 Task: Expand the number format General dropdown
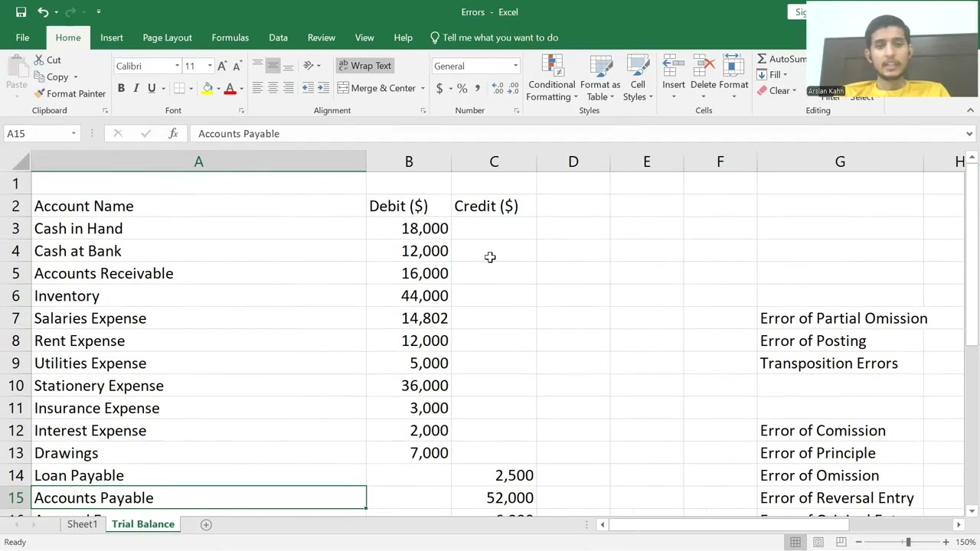[x=515, y=67]
